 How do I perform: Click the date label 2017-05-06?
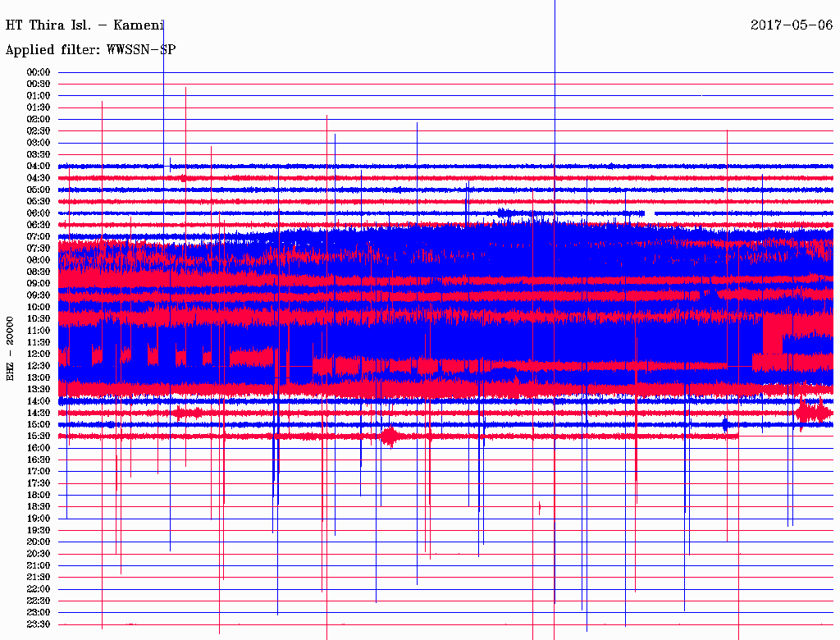pos(792,25)
